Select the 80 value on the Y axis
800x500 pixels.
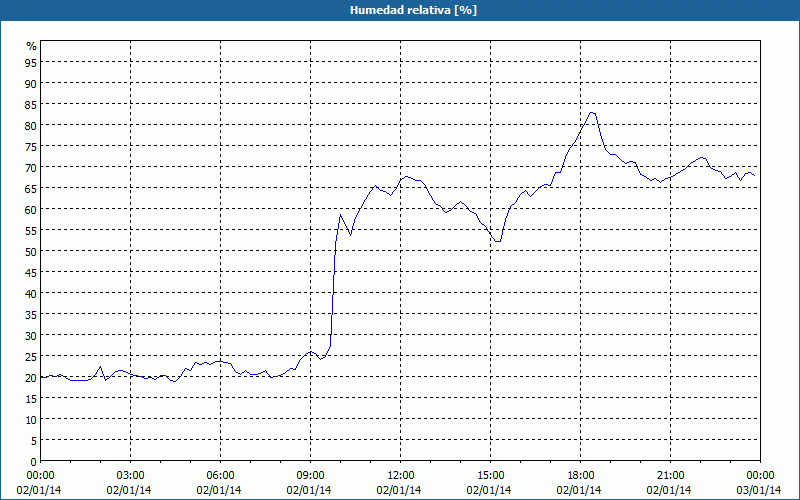pos(31,125)
